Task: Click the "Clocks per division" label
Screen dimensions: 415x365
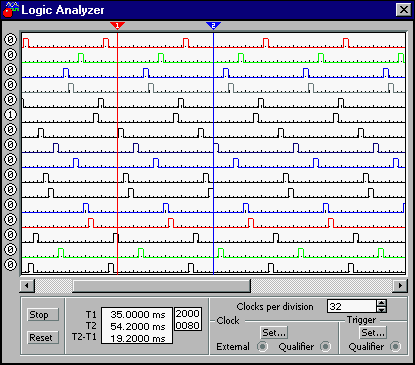Action: pyautogui.click(x=275, y=307)
